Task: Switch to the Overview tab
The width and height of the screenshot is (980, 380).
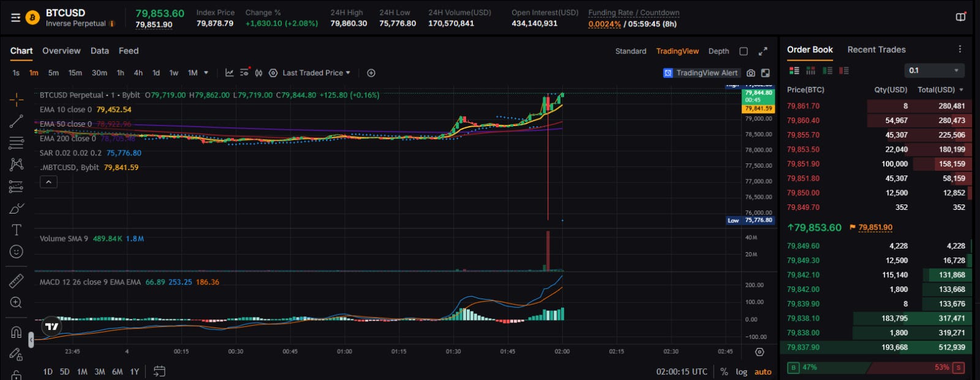Action: pyautogui.click(x=61, y=51)
